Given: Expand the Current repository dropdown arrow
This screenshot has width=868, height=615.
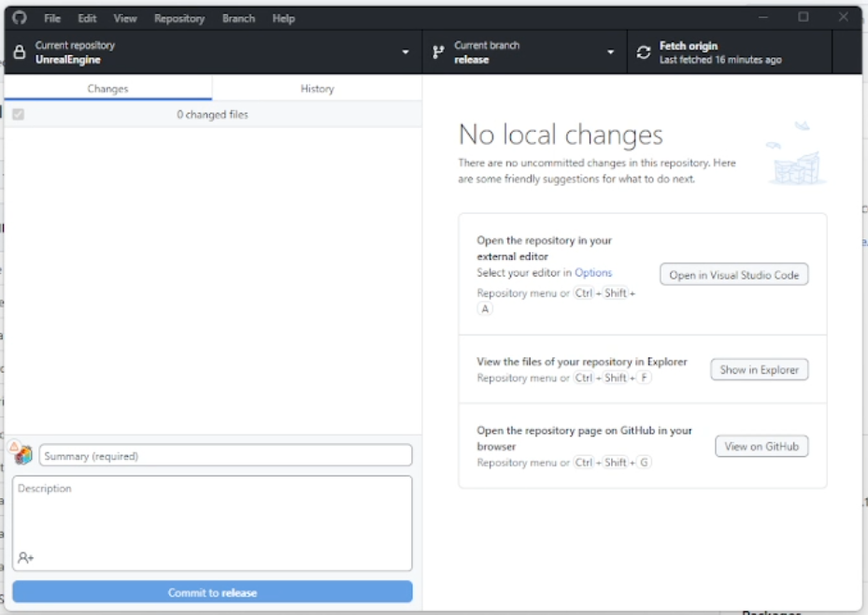Looking at the screenshot, I should (x=406, y=52).
